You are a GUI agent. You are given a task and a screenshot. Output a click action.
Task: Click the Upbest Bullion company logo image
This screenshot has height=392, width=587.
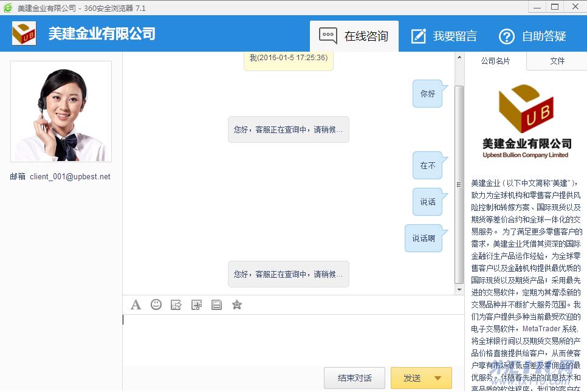click(526, 121)
